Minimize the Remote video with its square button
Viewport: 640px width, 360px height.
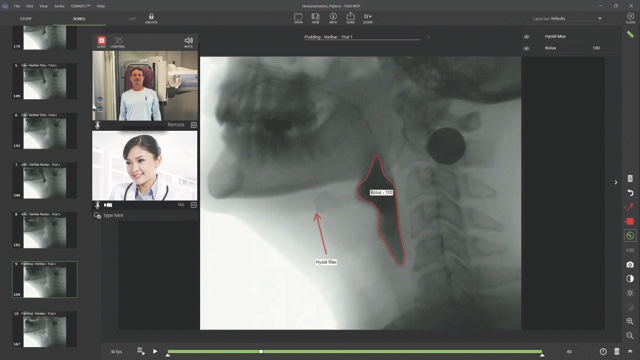(193, 125)
